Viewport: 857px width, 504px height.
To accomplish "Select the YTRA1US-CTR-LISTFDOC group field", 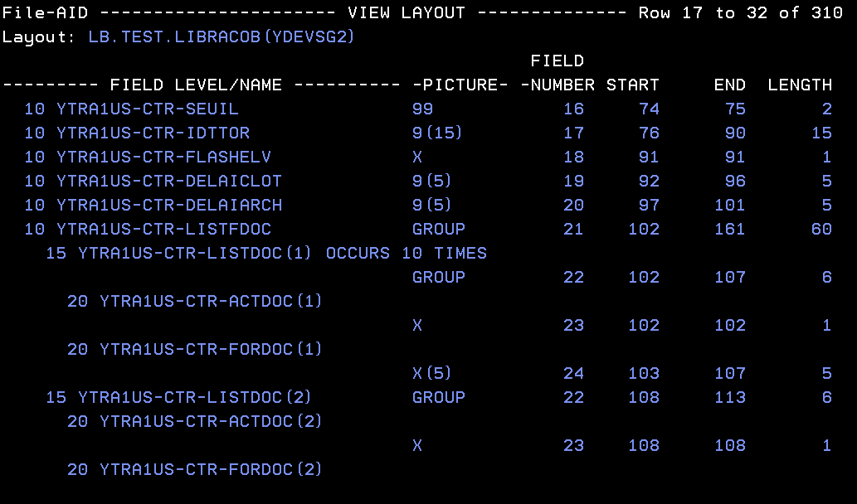I will [x=163, y=230].
